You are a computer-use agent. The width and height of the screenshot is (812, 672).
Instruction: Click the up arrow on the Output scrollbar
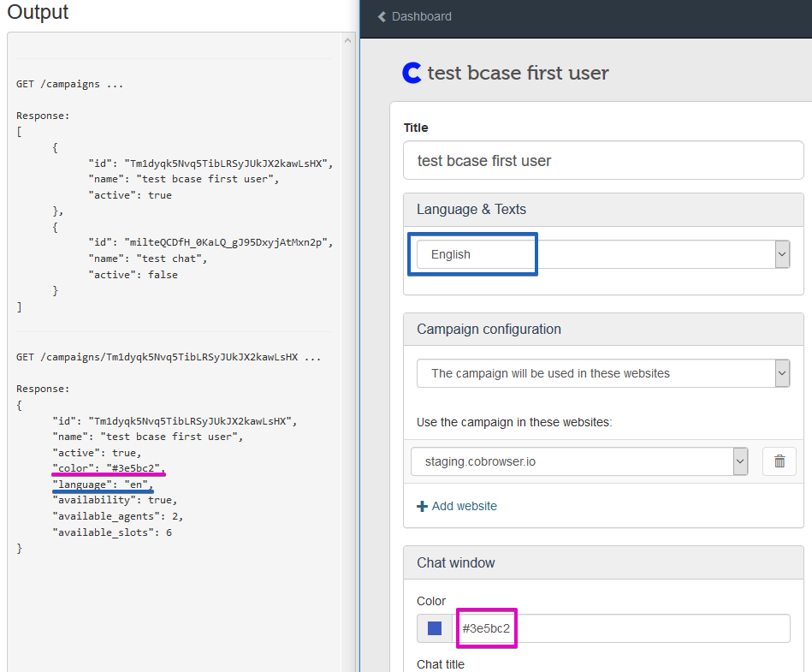[x=347, y=39]
